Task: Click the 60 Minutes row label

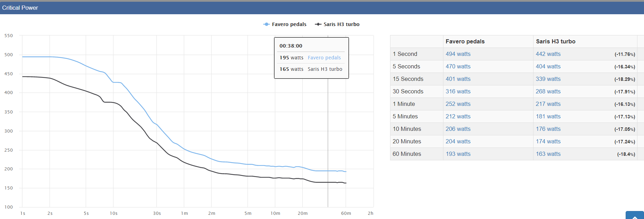Action: (x=407, y=154)
